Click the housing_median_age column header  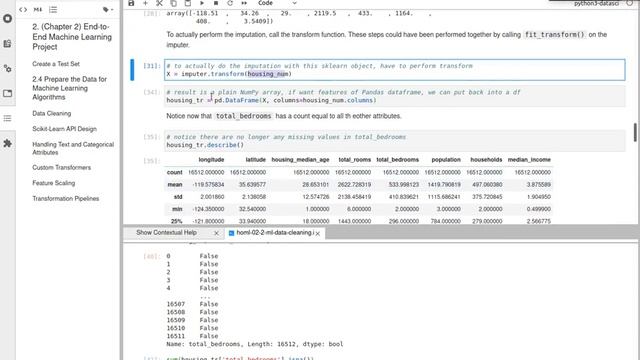coord(300,160)
